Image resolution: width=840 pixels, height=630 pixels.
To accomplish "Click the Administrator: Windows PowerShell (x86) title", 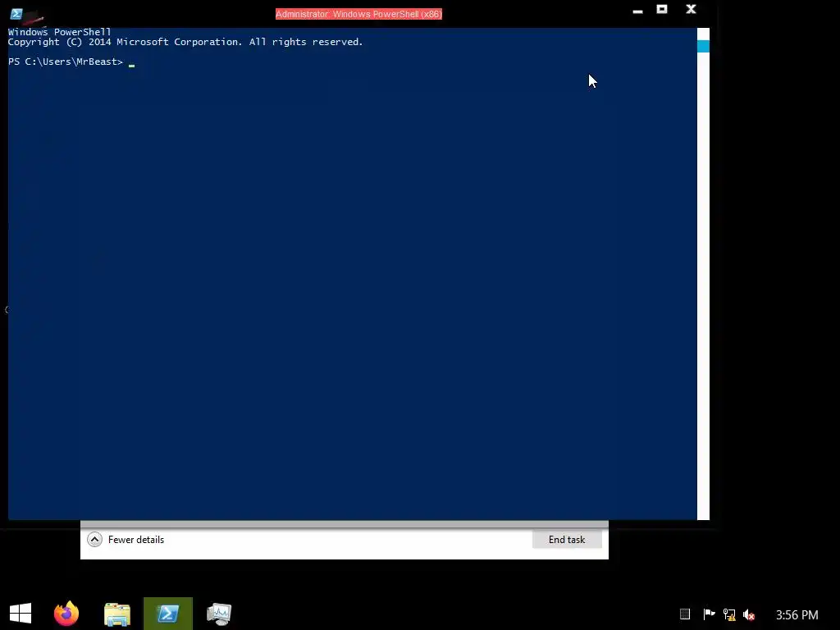I will (358, 14).
